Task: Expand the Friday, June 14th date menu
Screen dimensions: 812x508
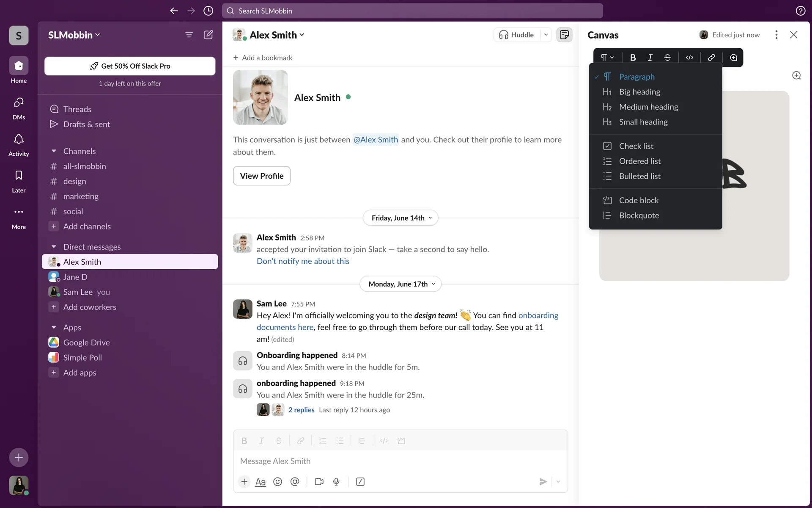Action: pyautogui.click(x=401, y=218)
